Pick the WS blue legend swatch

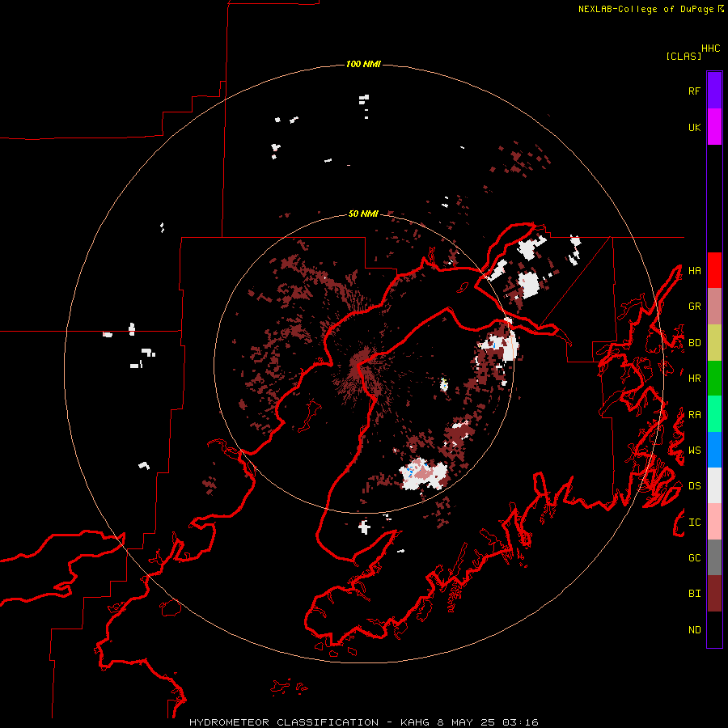[714, 450]
